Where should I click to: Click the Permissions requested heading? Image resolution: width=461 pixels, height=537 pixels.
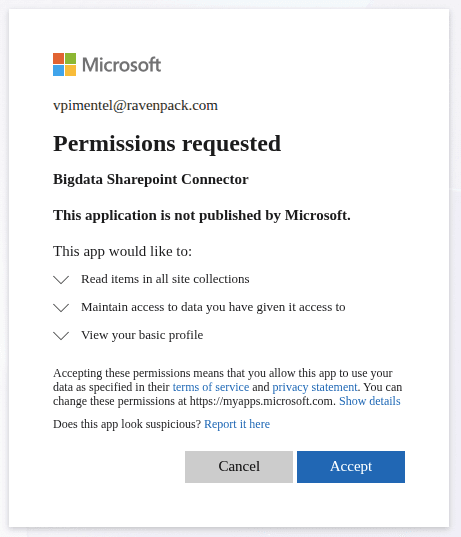coord(167,143)
